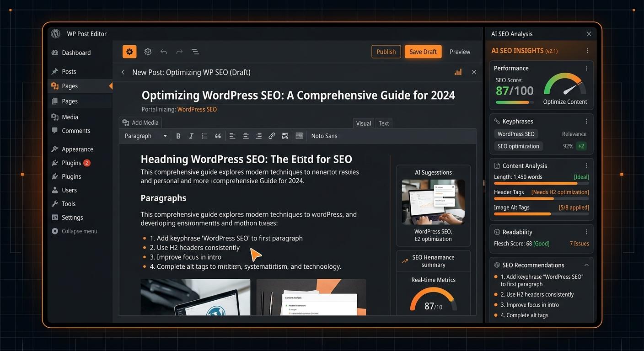Click the [5/8 applied] label
644x351 pixels.
(574, 207)
